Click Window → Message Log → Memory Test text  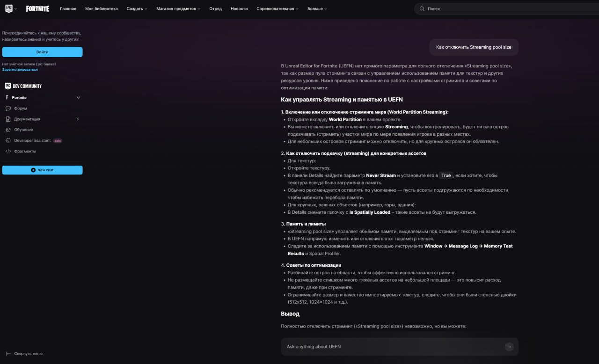point(468,246)
